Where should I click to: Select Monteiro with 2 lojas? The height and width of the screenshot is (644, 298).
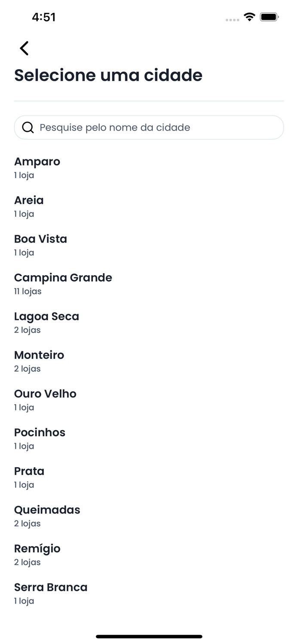[x=39, y=355]
